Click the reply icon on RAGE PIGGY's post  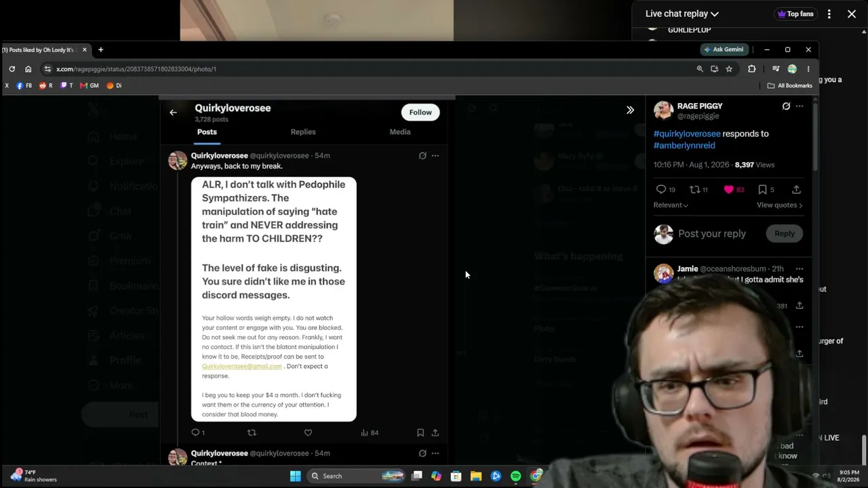tap(661, 190)
